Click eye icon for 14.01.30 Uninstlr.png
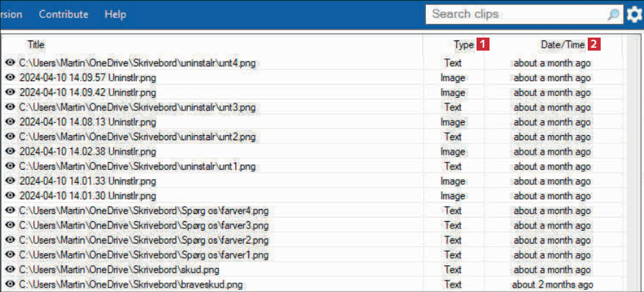 (x=10, y=196)
